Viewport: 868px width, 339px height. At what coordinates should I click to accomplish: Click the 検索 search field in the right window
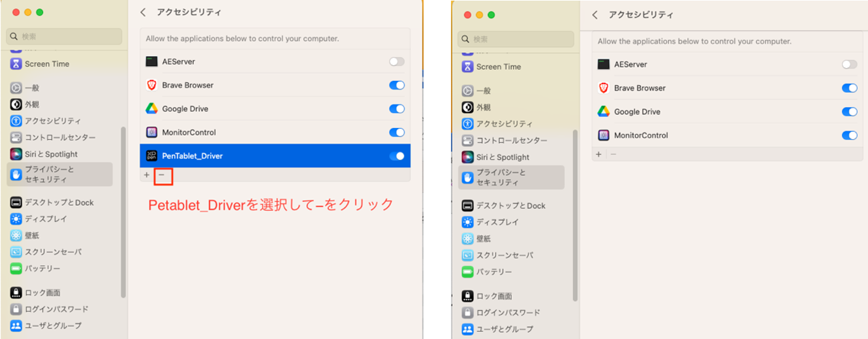516,39
